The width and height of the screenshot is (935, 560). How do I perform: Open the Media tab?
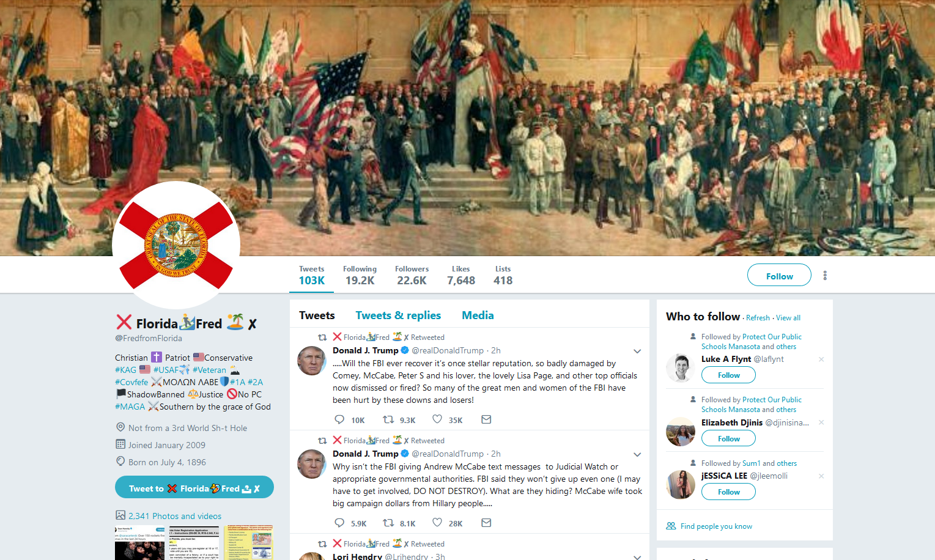coord(478,315)
